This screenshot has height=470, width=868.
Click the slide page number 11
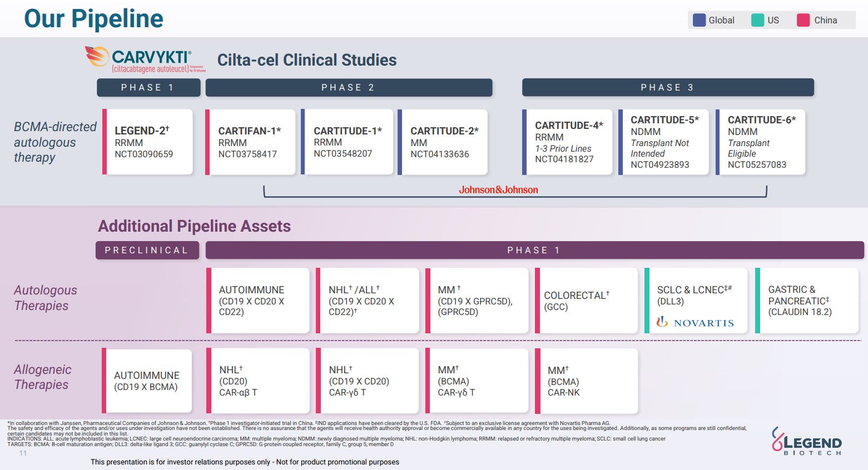(x=23, y=453)
